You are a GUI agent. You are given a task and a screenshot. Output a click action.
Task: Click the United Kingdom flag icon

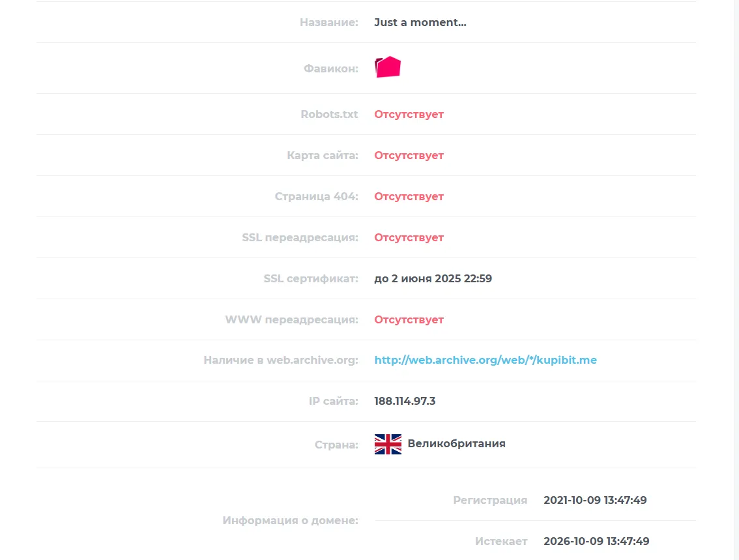pyautogui.click(x=388, y=444)
